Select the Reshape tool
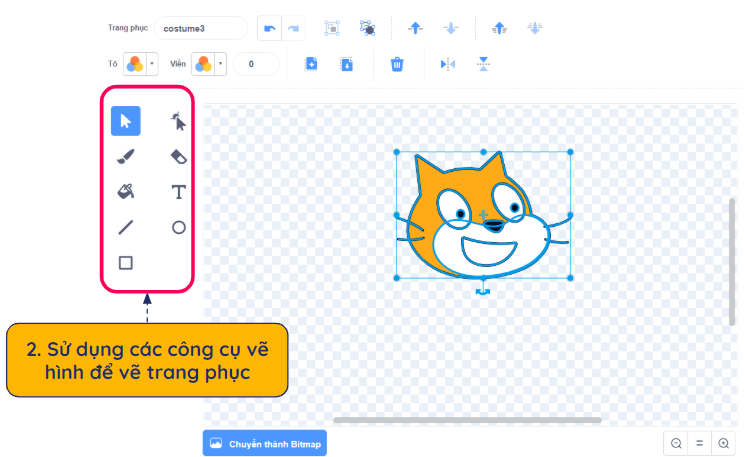 178,121
